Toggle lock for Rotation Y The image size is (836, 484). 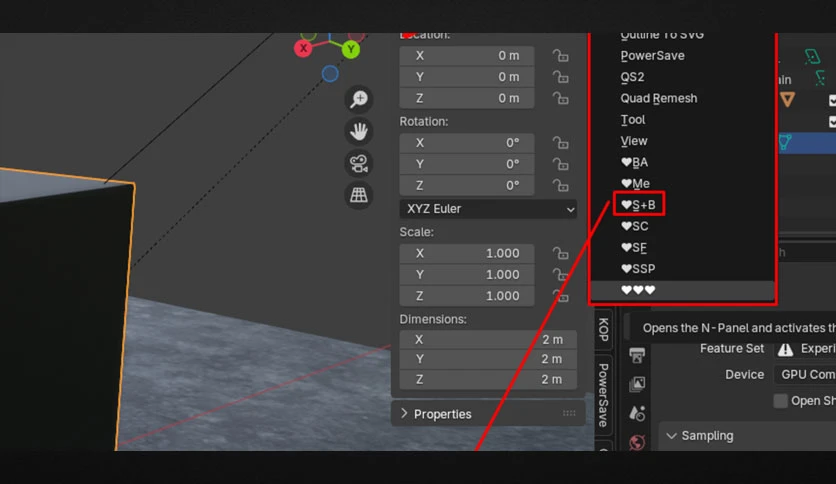pos(560,164)
